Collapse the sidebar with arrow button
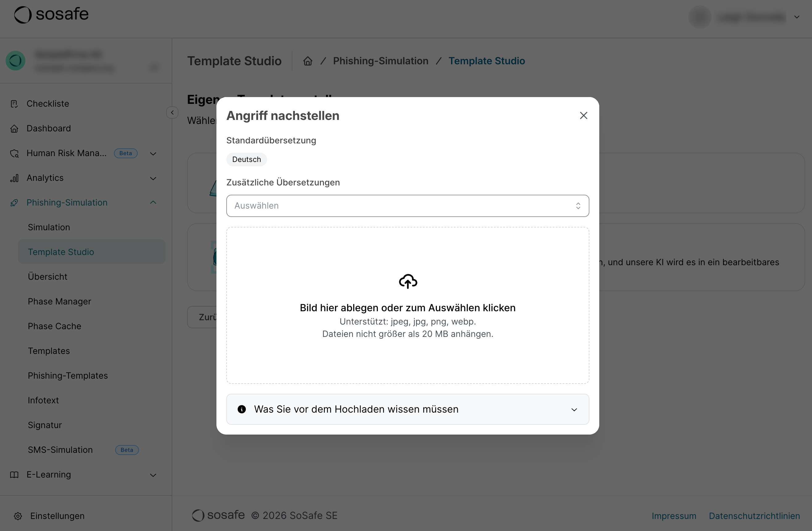This screenshot has height=531, width=812. pyautogui.click(x=172, y=112)
